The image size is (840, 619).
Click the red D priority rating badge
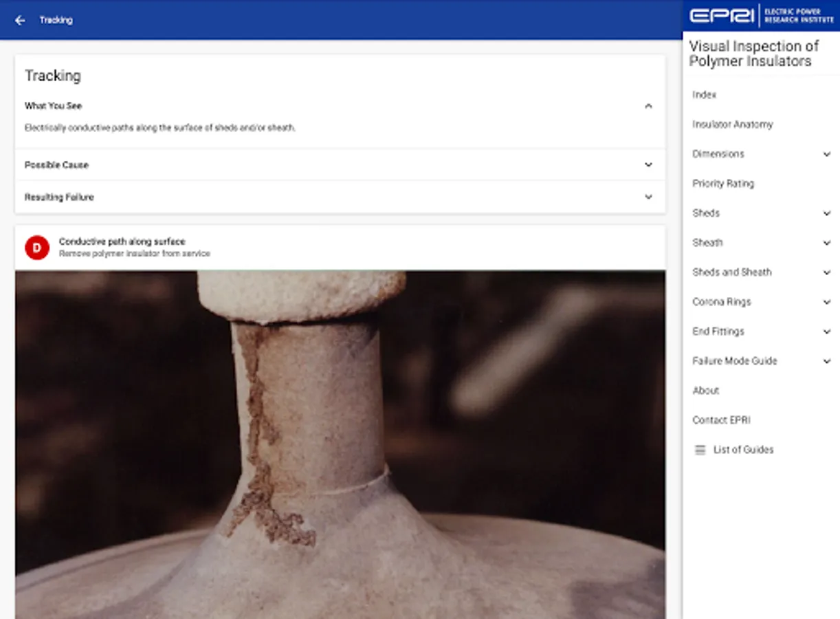[37, 248]
